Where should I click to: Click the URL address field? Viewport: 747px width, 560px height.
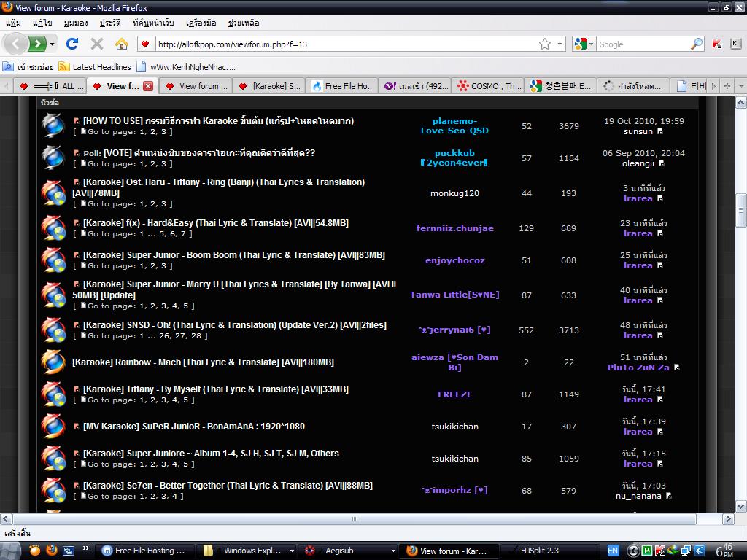(347, 44)
